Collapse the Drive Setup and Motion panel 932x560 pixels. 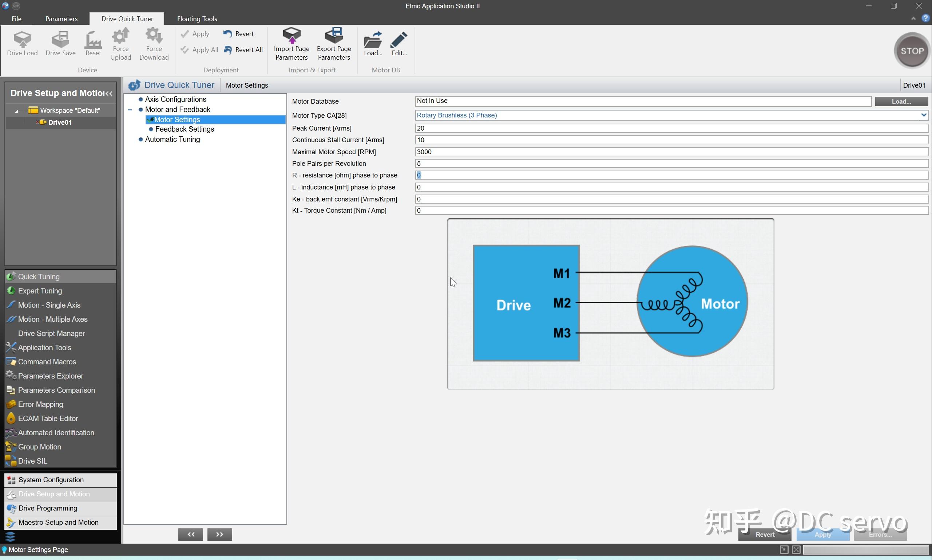109,93
